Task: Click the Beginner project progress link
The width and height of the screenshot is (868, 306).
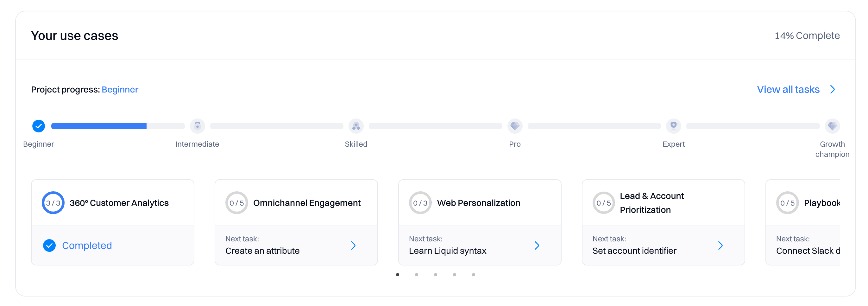Action: click(x=120, y=90)
